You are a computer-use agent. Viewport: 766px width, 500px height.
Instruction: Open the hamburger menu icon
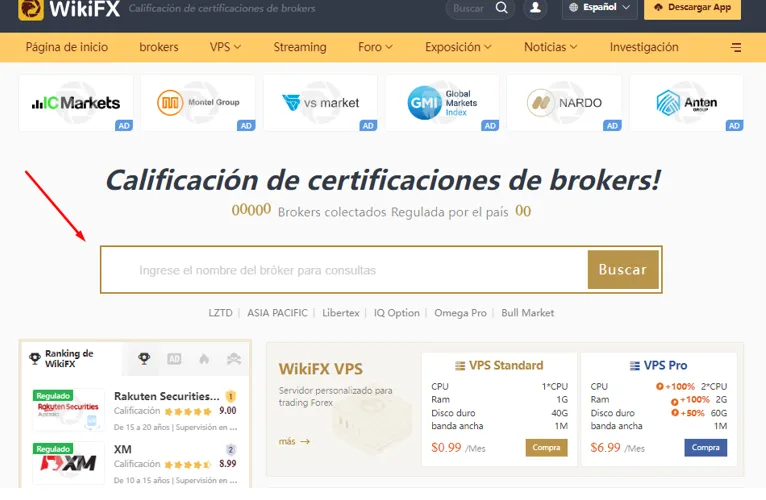(736, 47)
